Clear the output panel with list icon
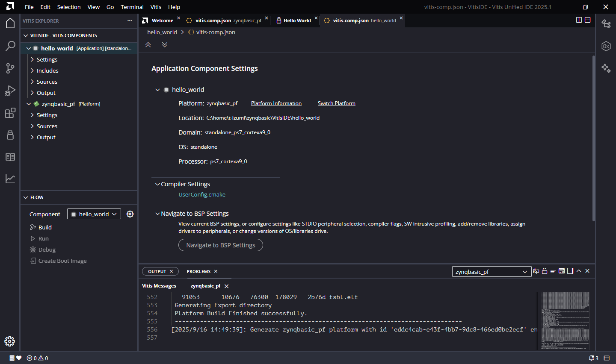 pyautogui.click(x=553, y=271)
